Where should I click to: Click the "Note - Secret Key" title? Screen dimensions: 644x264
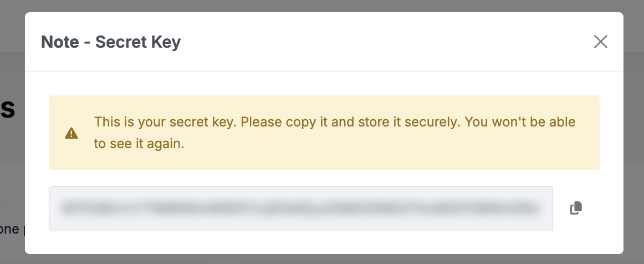point(111,42)
